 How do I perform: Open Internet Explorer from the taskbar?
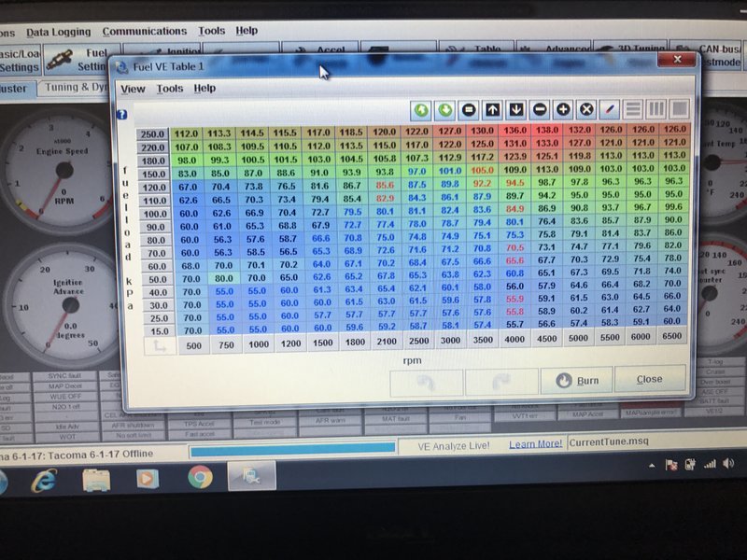pyautogui.click(x=44, y=480)
